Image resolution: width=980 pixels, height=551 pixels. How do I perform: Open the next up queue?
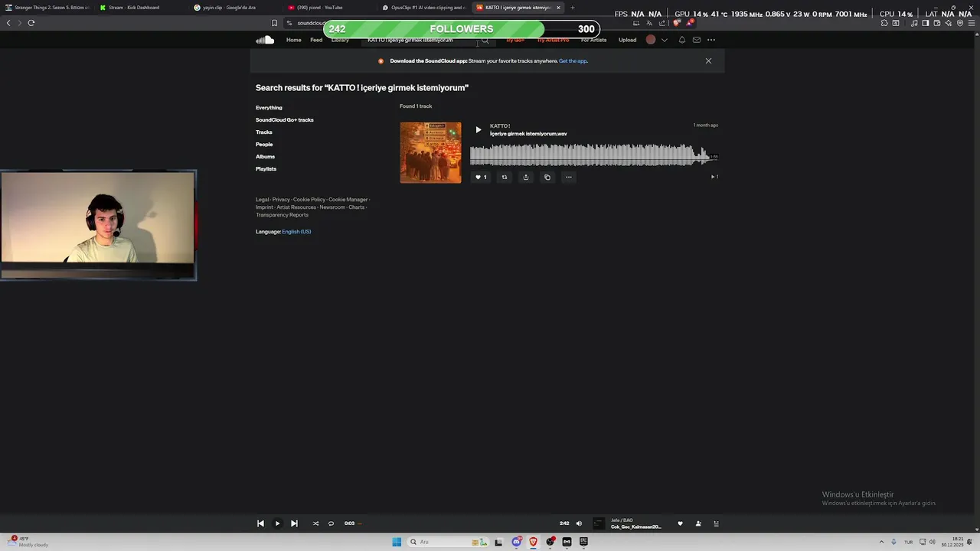[x=717, y=523]
